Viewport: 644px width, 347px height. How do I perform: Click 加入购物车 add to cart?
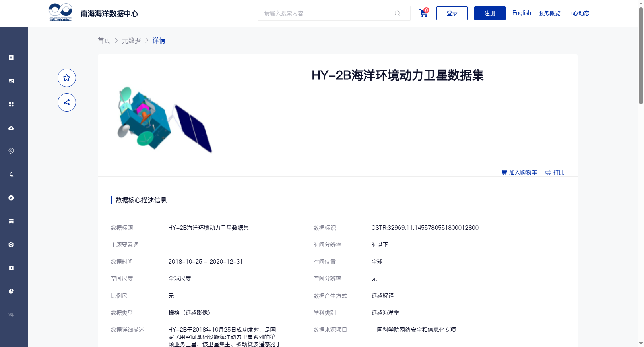point(519,172)
